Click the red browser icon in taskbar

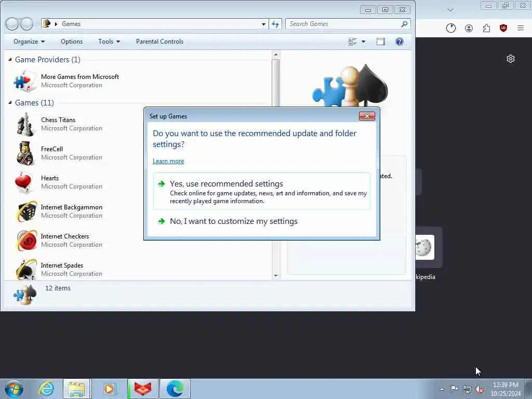[143, 389]
